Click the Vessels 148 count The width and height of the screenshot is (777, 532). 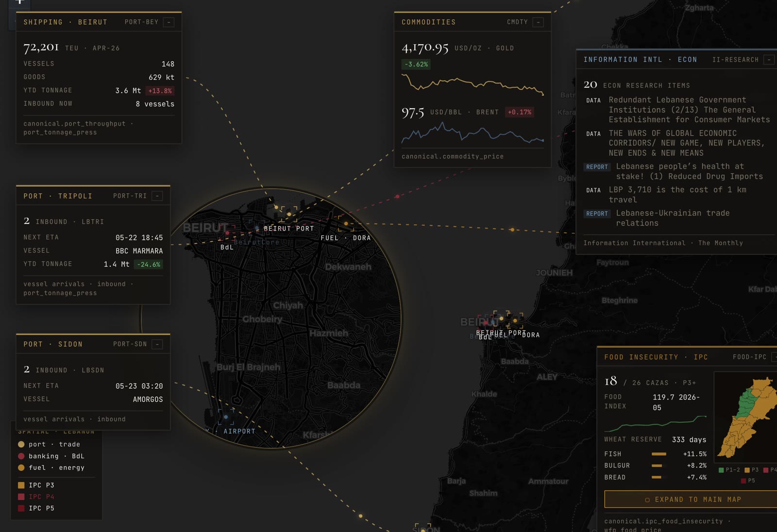coord(168,64)
